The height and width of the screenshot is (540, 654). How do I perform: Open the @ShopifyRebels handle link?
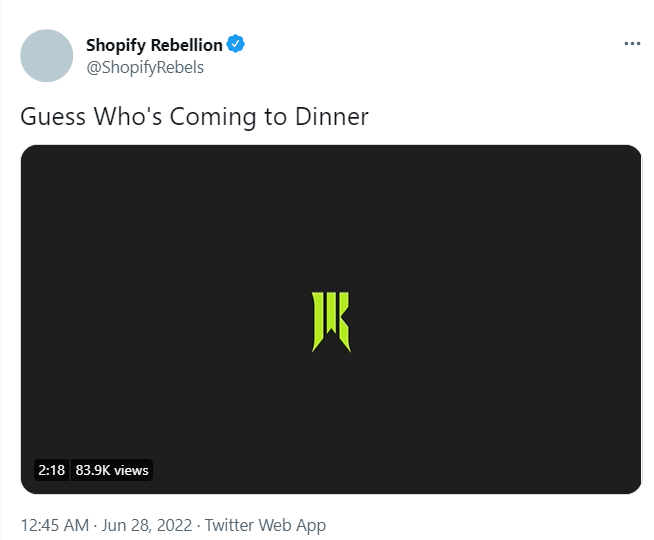(x=145, y=67)
